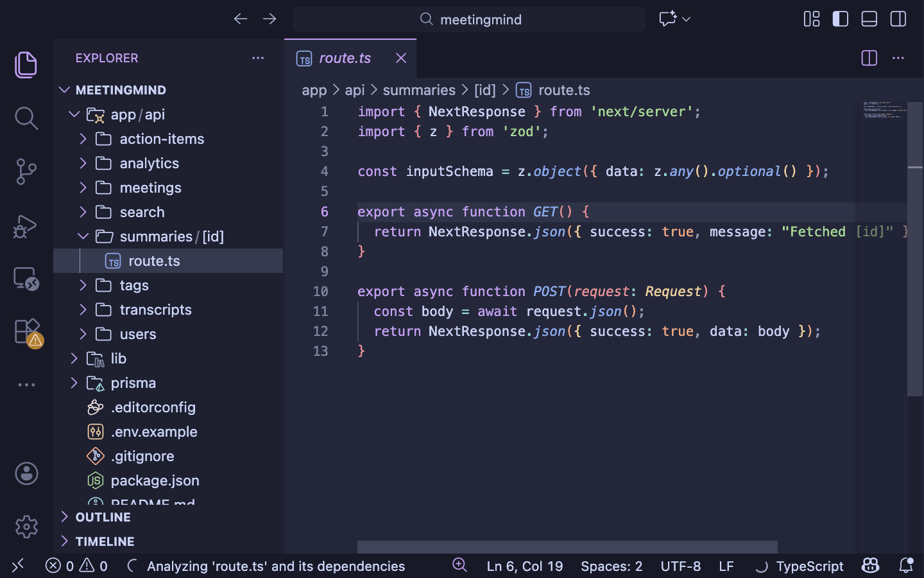
Task: Open Copilot from the status bar
Action: point(870,566)
